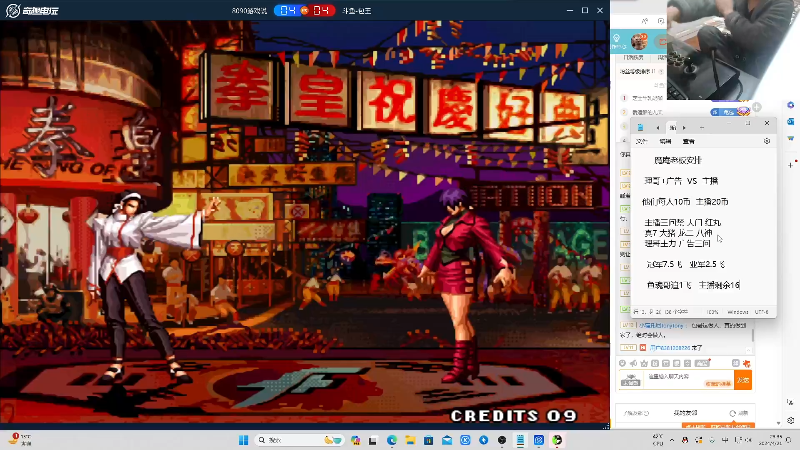
Task: Open Copilot icon on the taskbar
Action: (356, 440)
